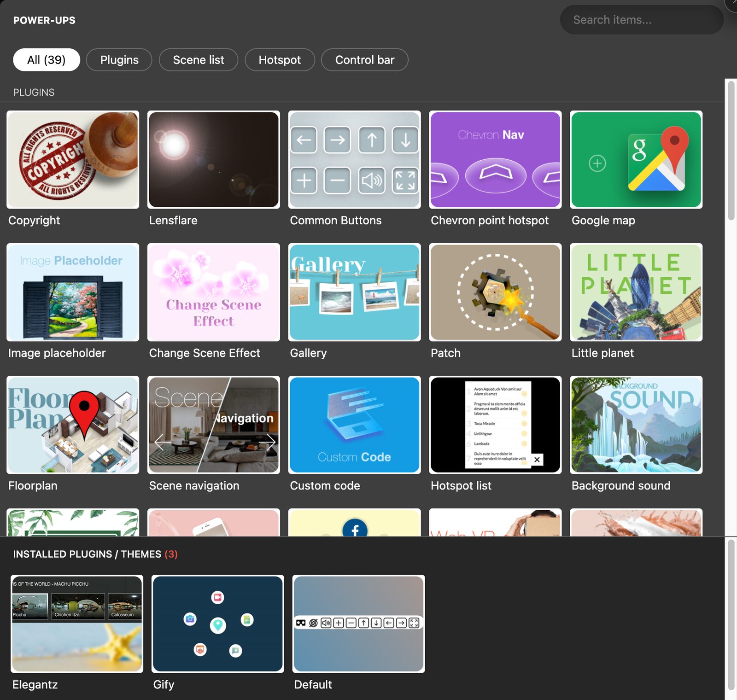Viewport: 737px width, 700px height.
Task: Select the Lensflare plugin card
Action: tap(214, 160)
